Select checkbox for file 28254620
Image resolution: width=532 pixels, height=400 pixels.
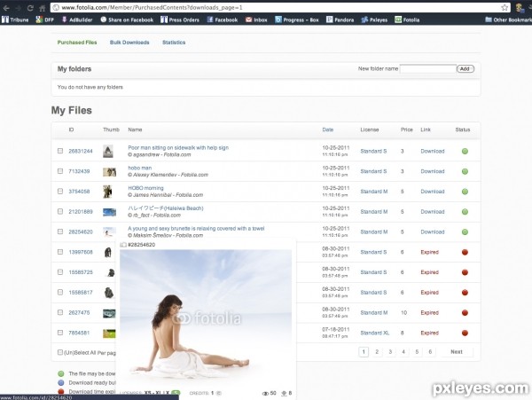[60, 231]
